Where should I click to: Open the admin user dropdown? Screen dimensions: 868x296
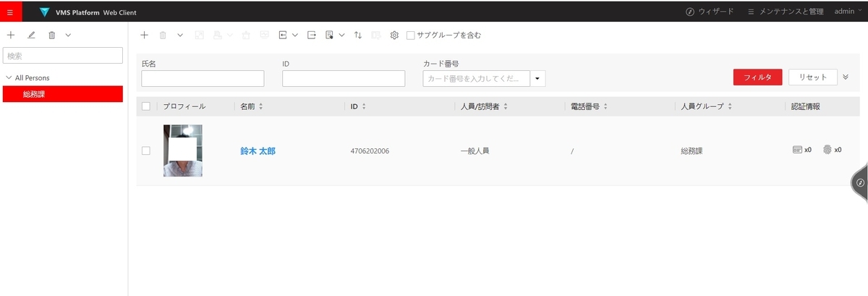[x=848, y=12]
